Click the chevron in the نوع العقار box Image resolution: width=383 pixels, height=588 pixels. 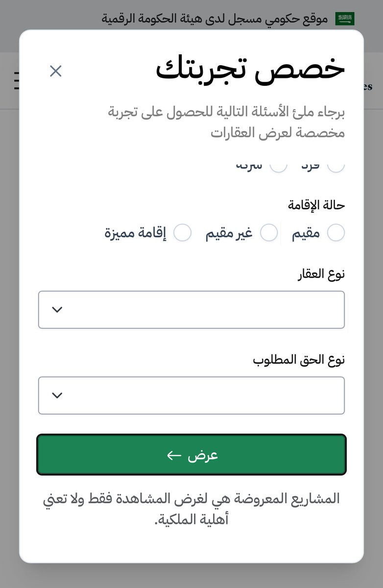point(57,310)
